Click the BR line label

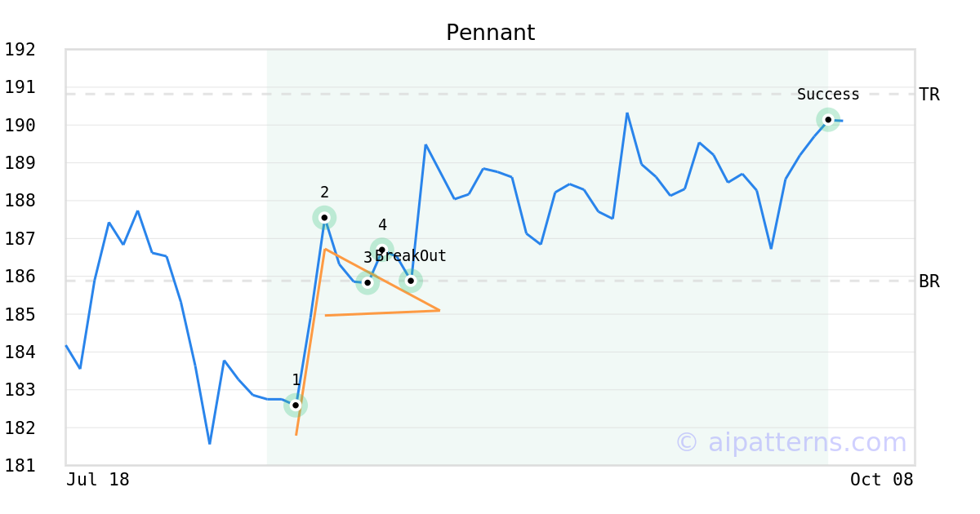coord(929,281)
